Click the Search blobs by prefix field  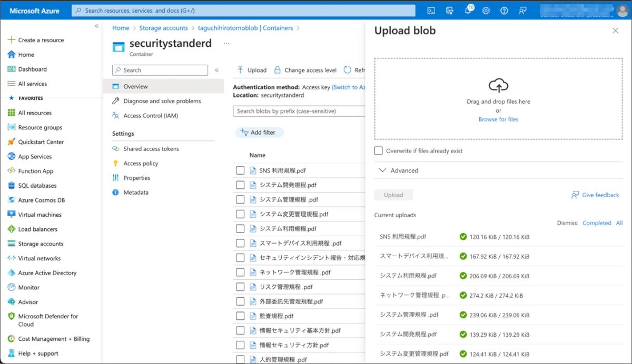(x=299, y=111)
